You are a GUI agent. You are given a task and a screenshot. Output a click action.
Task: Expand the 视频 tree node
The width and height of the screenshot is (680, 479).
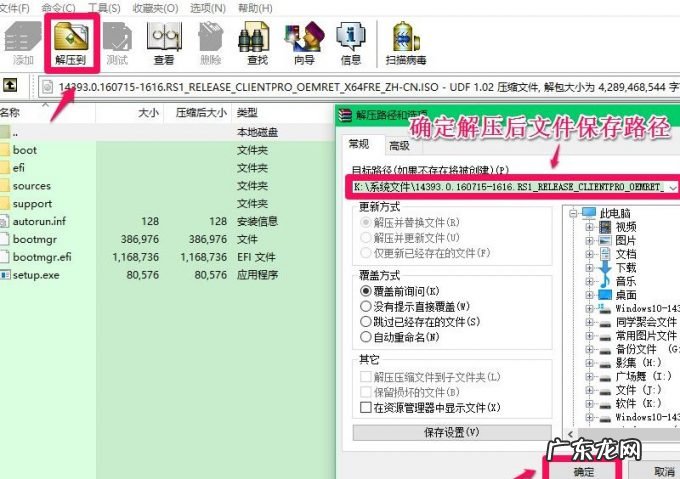click(x=589, y=227)
